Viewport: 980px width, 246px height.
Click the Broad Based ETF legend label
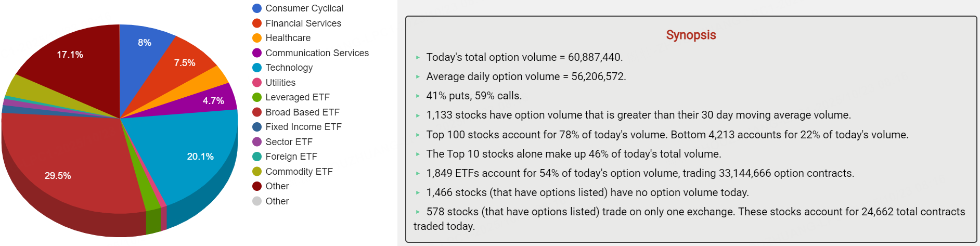click(302, 112)
